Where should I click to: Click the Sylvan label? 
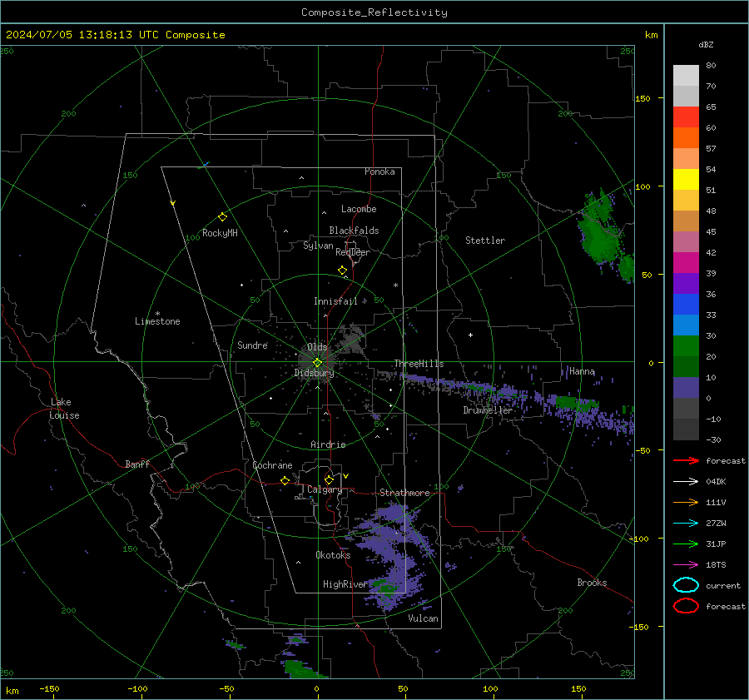(318, 246)
